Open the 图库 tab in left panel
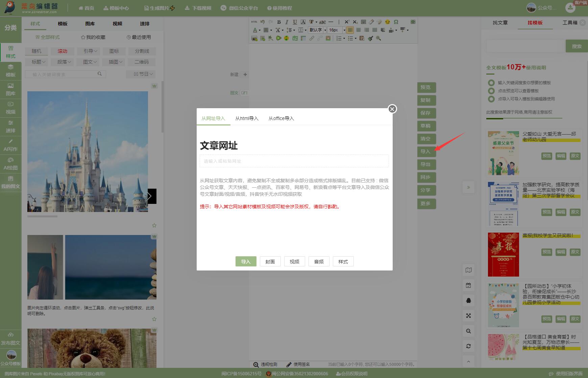588x378 pixels. pos(90,24)
